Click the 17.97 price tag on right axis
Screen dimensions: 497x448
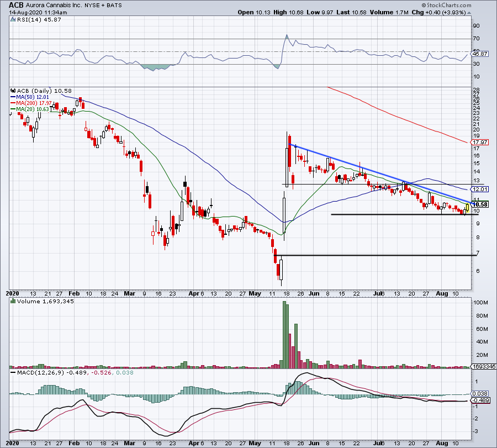click(x=479, y=142)
